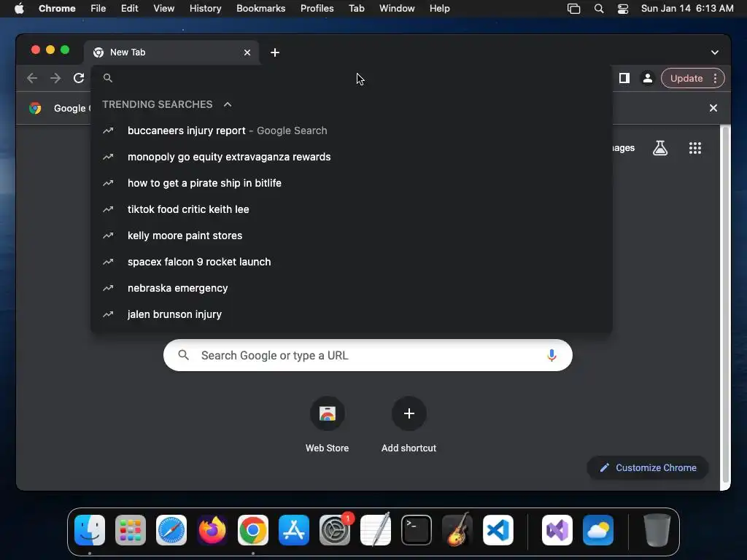This screenshot has height=560, width=747.
Task: Open Spotlight search in the menu bar
Action: (599, 9)
